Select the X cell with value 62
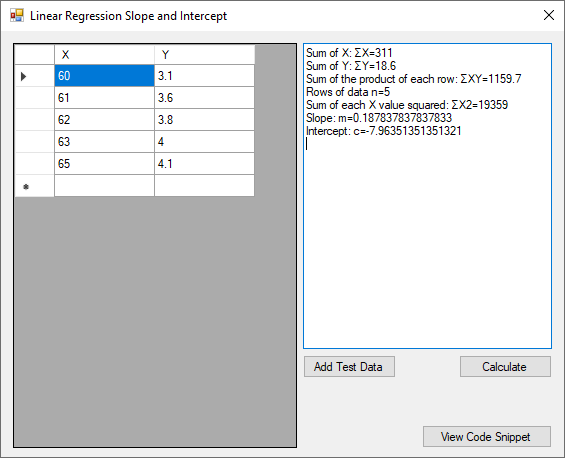 point(104,120)
